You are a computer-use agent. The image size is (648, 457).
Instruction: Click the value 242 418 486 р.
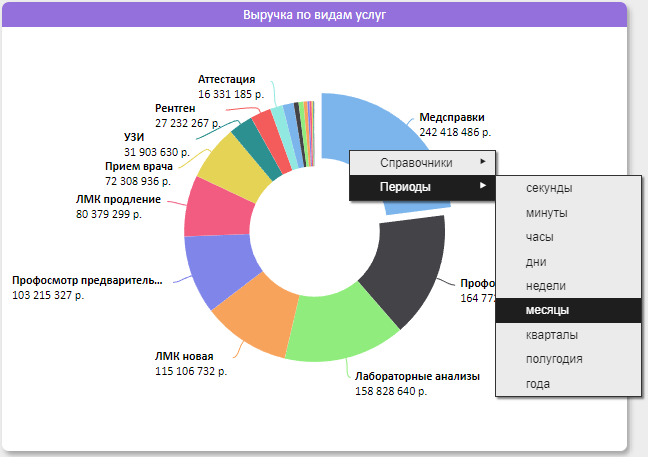[455, 132]
